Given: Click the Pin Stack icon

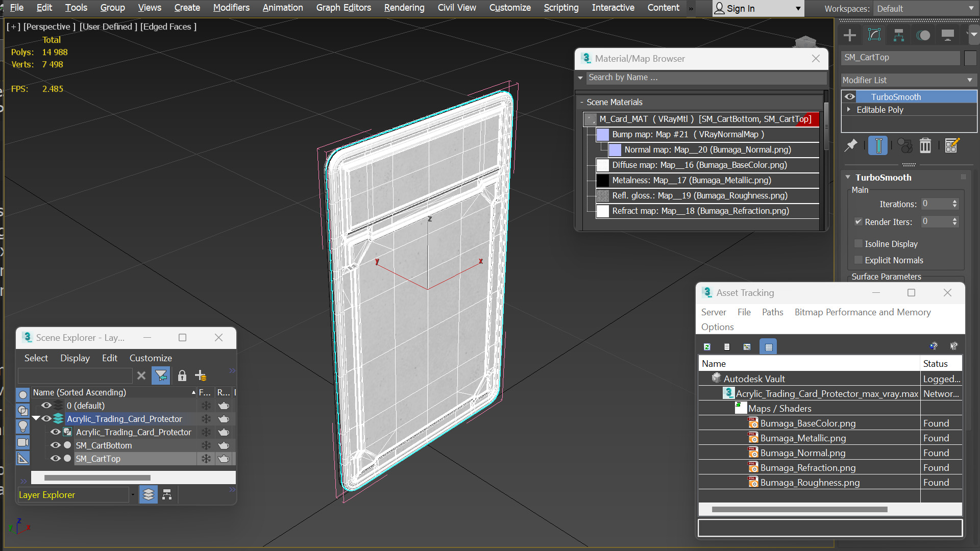Looking at the screenshot, I should (x=851, y=146).
